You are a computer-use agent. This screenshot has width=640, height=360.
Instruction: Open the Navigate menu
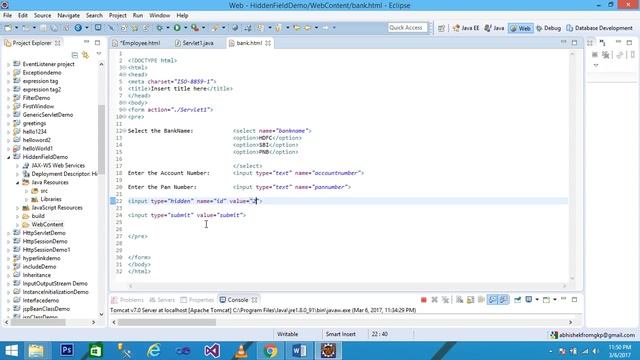pyautogui.click(x=69, y=16)
